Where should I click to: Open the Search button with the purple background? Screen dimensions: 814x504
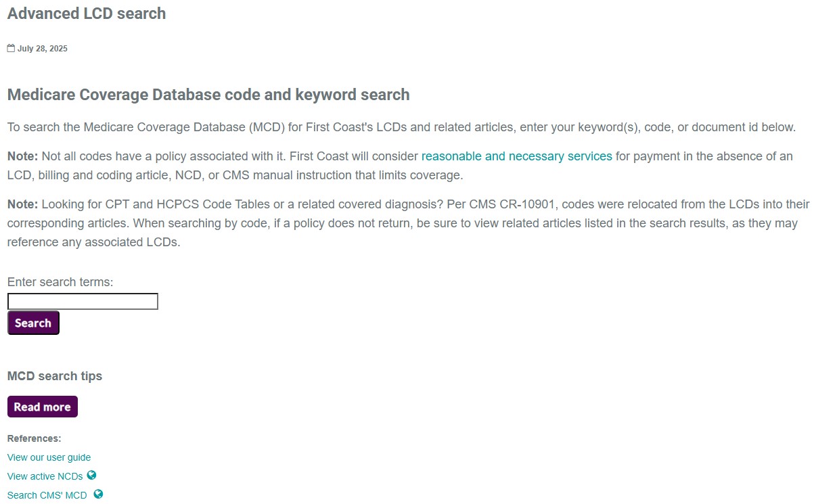[32, 323]
